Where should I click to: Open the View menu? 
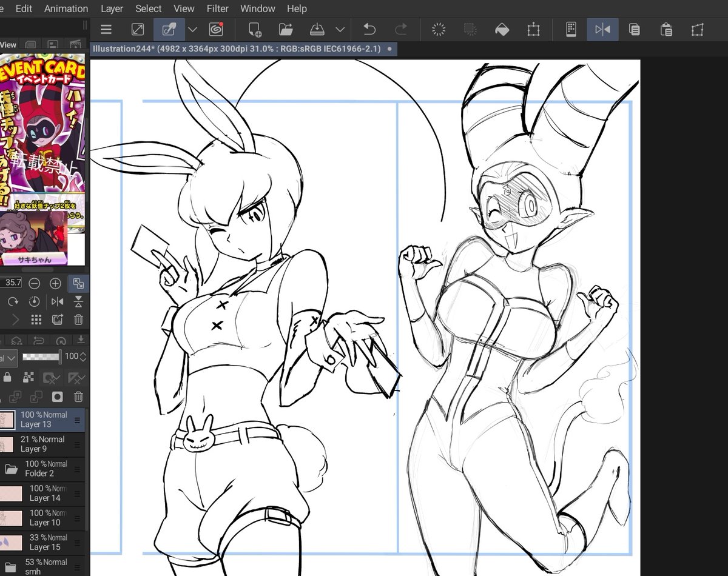click(x=184, y=8)
